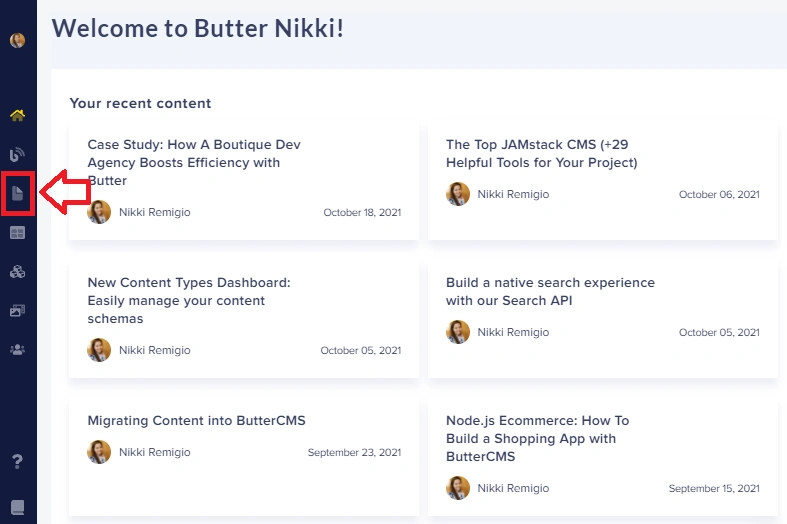
Task: Click author avatar on Search API card
Action: tap(458, 332)
